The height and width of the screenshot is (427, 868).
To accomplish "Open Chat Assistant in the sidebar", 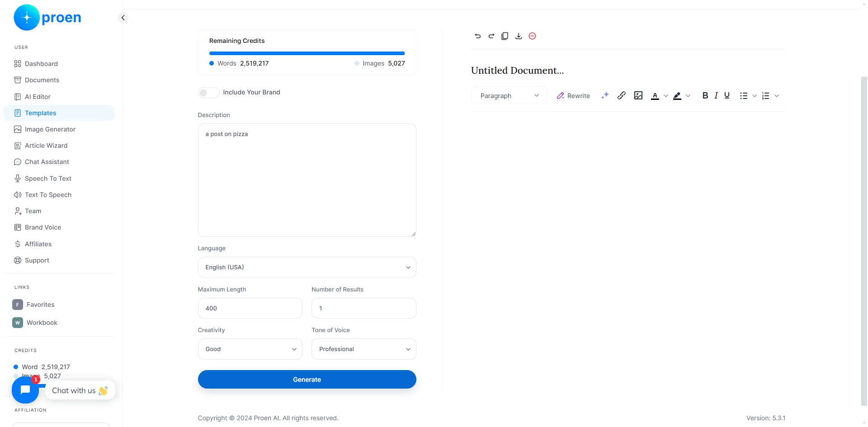I will (x=59, y=162).
